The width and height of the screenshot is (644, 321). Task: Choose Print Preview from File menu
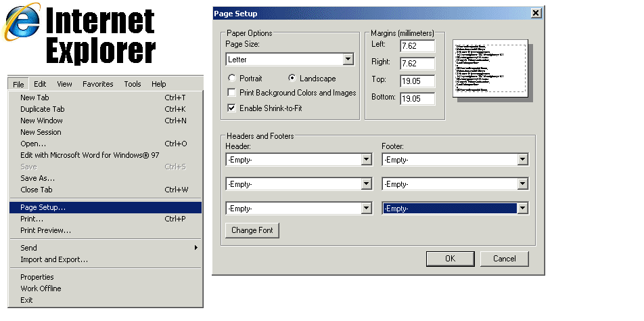point(45,230)
